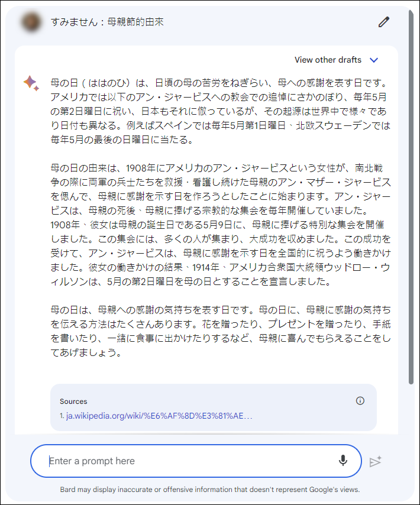Click the second paragraph starting 母の日の由来は
Image resolution: width=420 pixels, height=505 pixels.
(221, 225)
